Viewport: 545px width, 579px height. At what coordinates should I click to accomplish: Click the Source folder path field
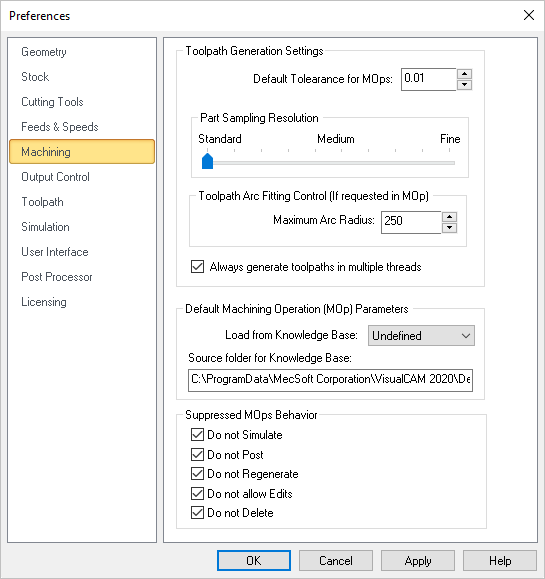pyautogui.click(x=330, y=380)
